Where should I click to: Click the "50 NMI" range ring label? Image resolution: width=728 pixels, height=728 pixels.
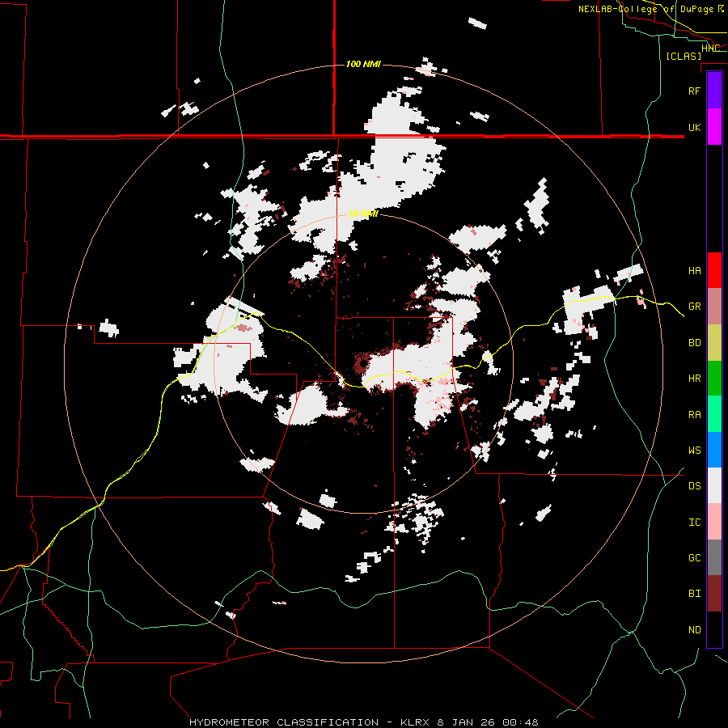(363, 214)
